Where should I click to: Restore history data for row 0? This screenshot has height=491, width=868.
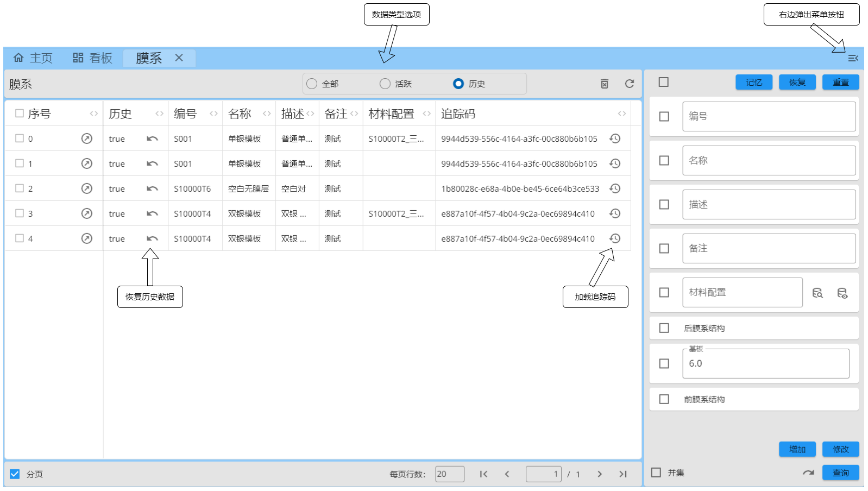tap(152, 139)
